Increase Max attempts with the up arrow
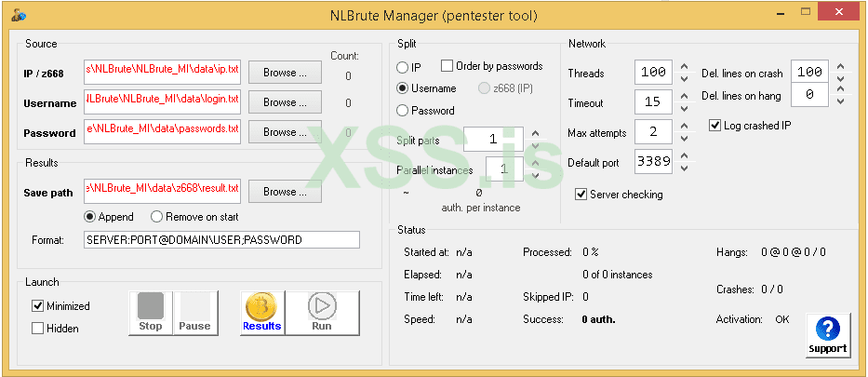The image size is (868, 377). [684, 126]
